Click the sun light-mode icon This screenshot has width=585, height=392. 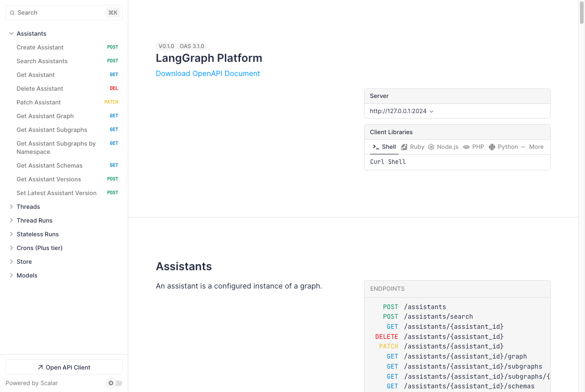click(110, 383)
